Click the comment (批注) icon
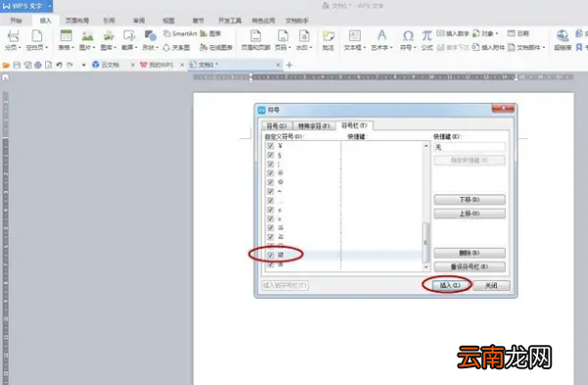The image size is (588, 385). [x=328, y=36]
